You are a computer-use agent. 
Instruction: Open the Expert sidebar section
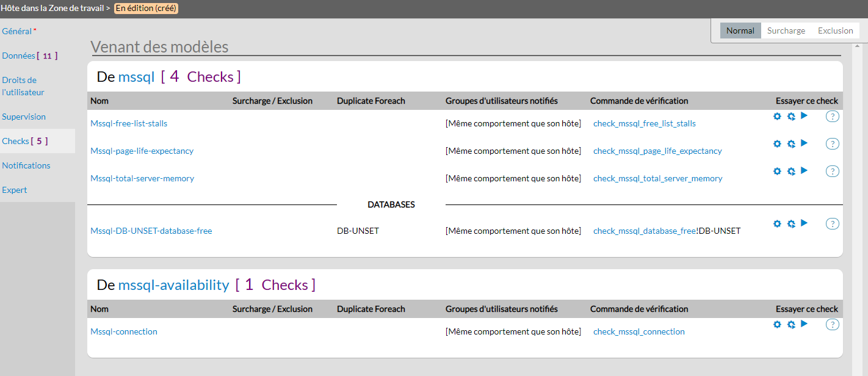pyautogui.click(x=15, y=190)
